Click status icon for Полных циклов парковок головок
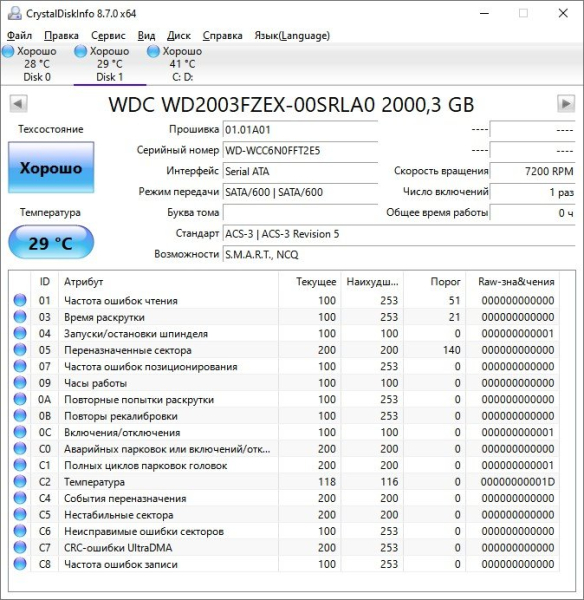 [x=20, y=465]
